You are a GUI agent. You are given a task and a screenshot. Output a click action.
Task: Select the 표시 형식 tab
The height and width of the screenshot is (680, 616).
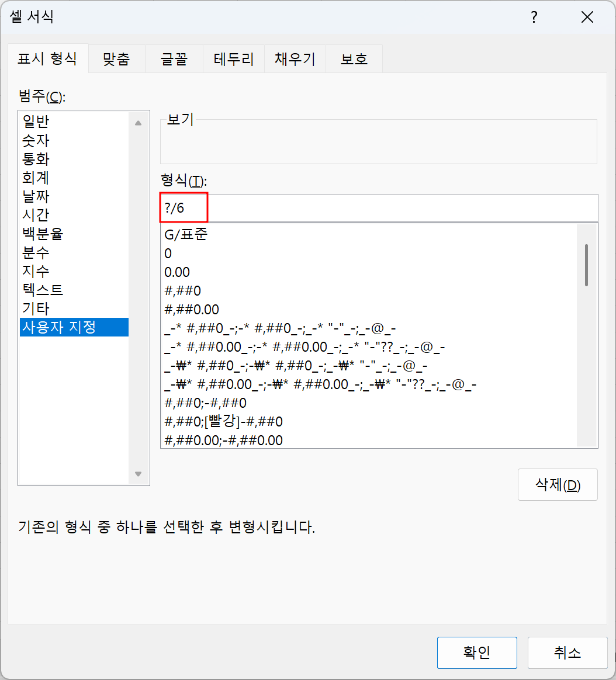pos(48,58)
